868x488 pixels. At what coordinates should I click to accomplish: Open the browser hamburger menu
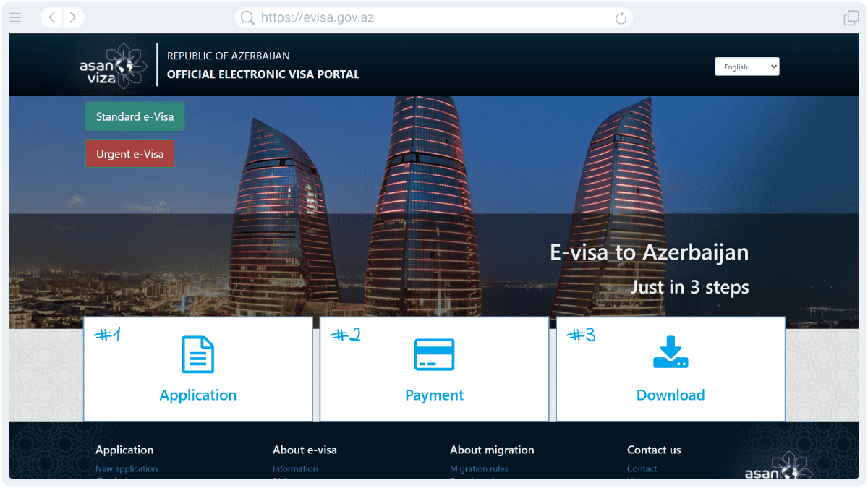click(x=15, y=17)
